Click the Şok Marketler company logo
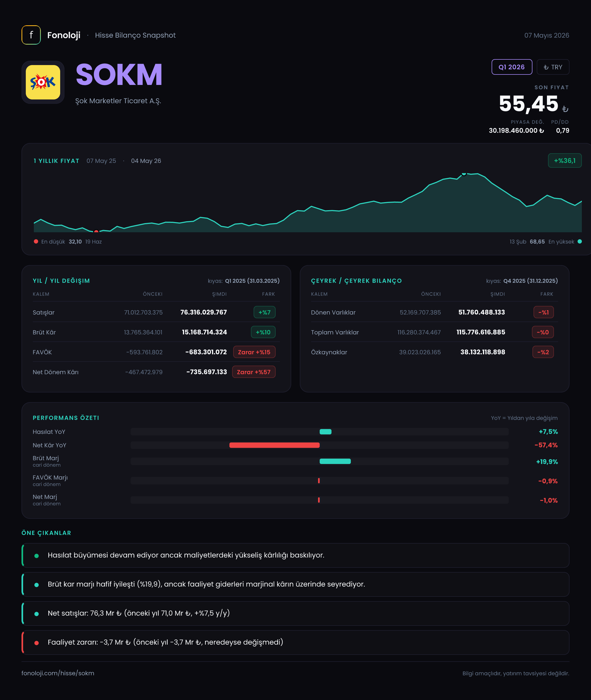Image resolution: width=591 pixels, height=700 pixels. (43, 82)
